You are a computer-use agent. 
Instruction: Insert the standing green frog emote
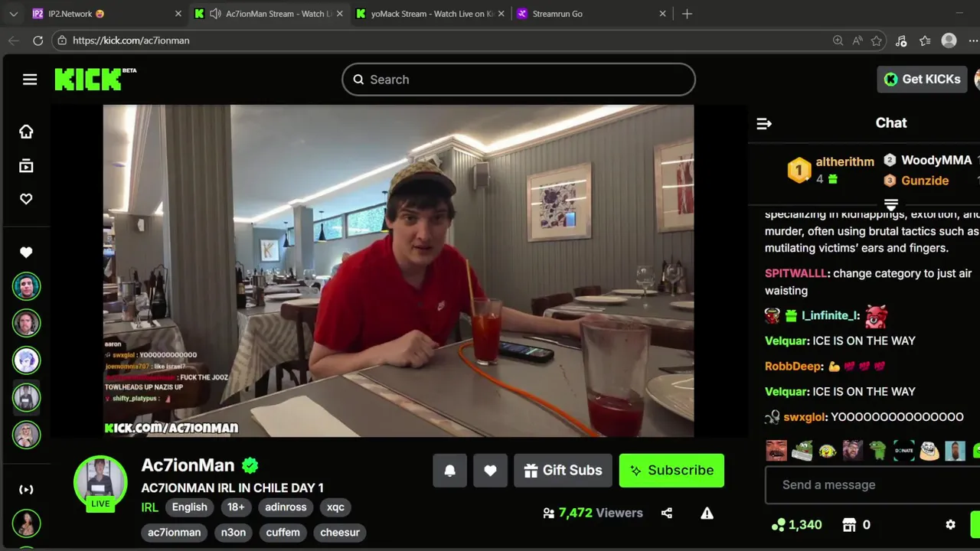[x=878, y=451]
